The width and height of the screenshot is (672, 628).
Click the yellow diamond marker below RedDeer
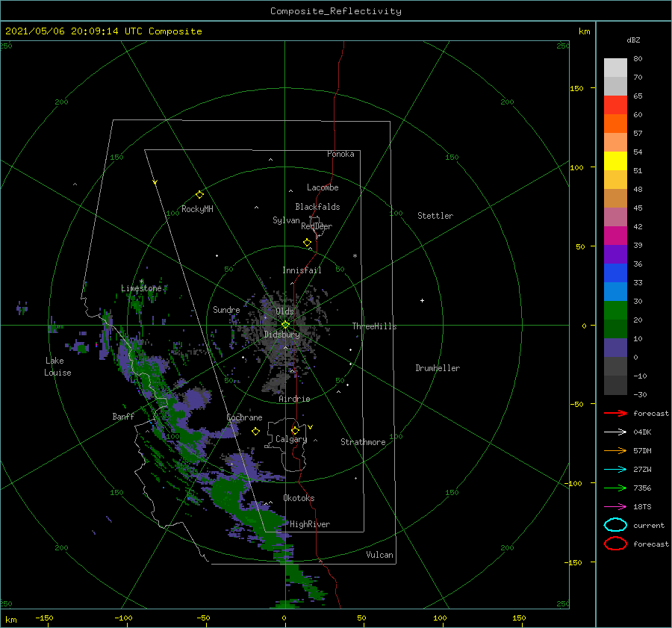pos(308,243)
